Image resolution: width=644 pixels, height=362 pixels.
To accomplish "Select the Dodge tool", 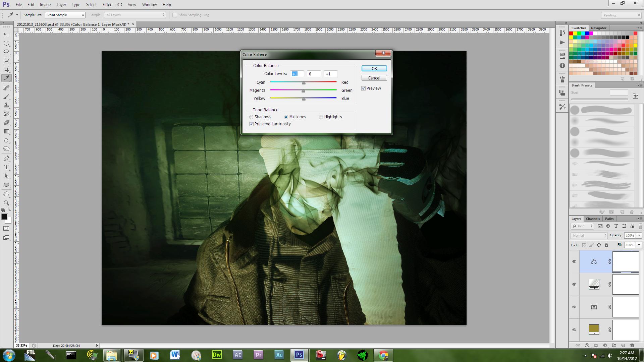I will pyautogui.click(x=6, y=149).
